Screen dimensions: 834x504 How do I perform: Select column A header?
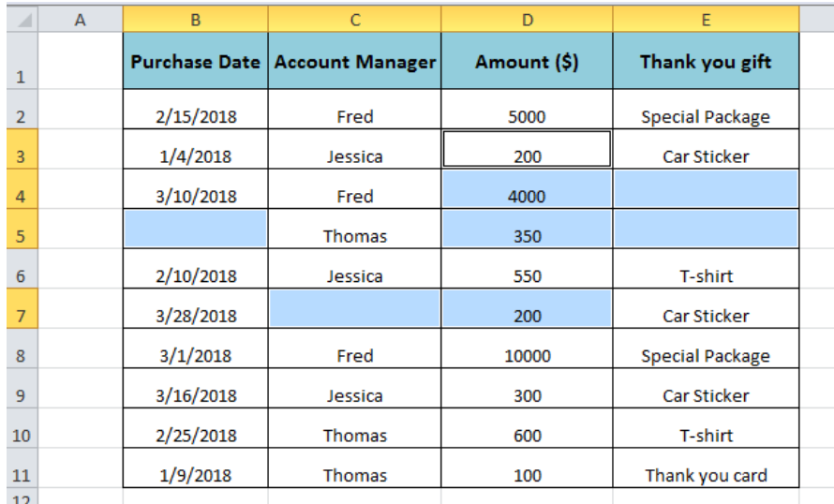[80, 20]
